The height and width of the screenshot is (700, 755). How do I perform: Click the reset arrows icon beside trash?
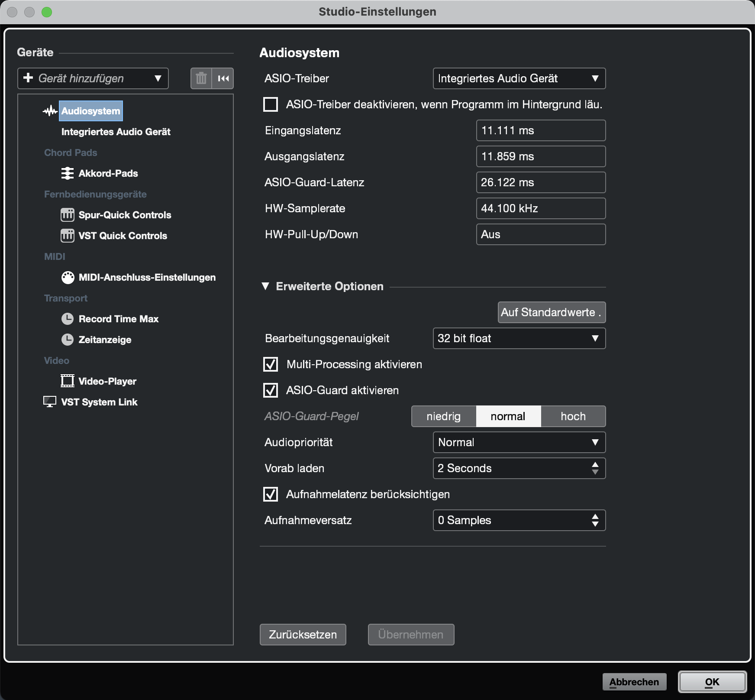pos(223,78)
